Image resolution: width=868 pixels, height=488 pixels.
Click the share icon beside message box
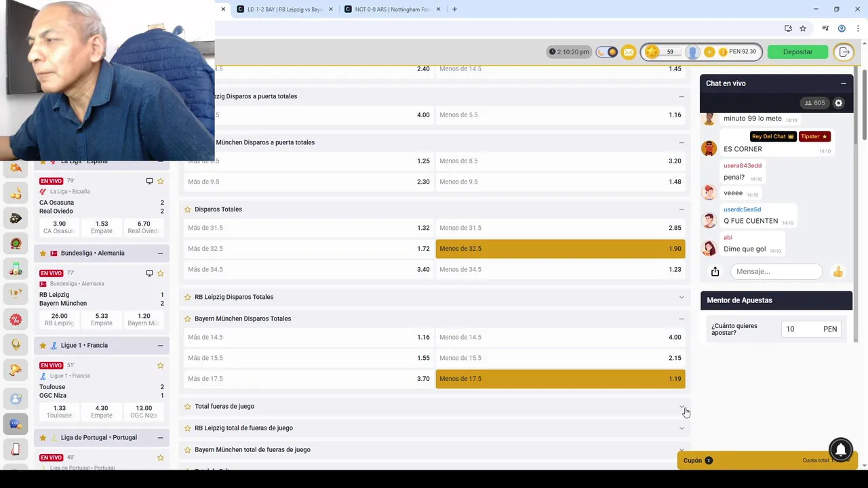coord(715,272)
